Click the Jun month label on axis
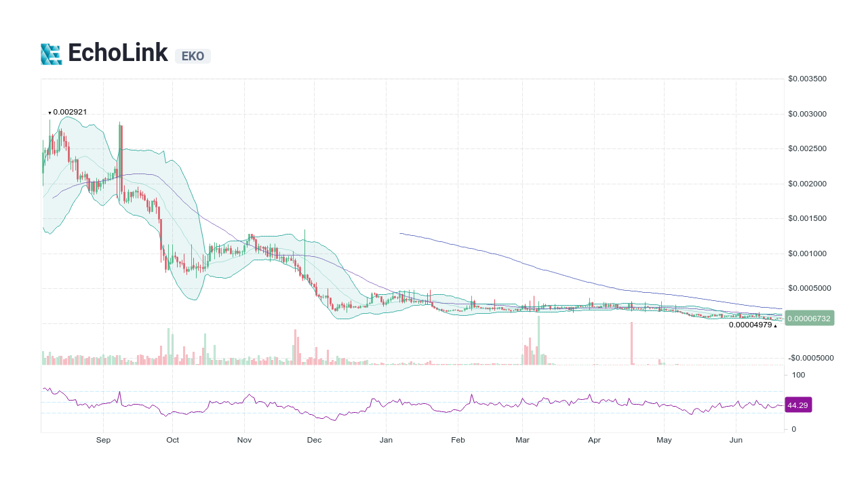The height and width of the screenshot is (488, 868). click(x=736, y=440)
